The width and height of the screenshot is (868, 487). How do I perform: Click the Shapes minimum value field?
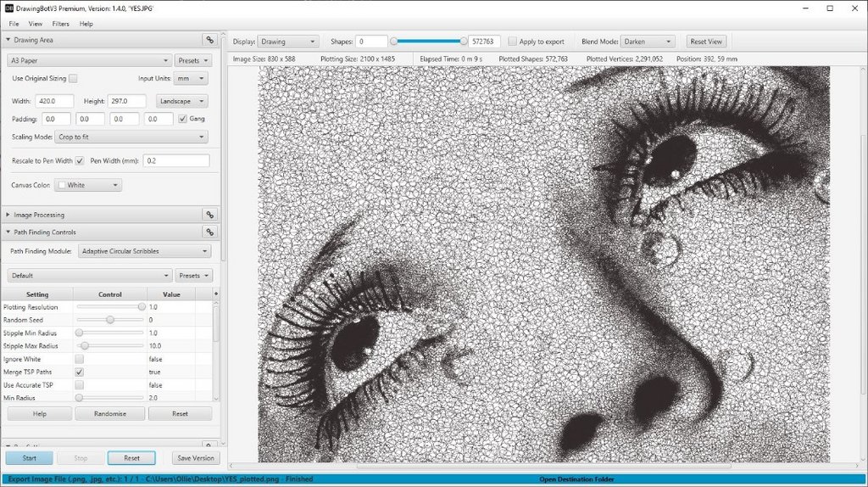371,42
